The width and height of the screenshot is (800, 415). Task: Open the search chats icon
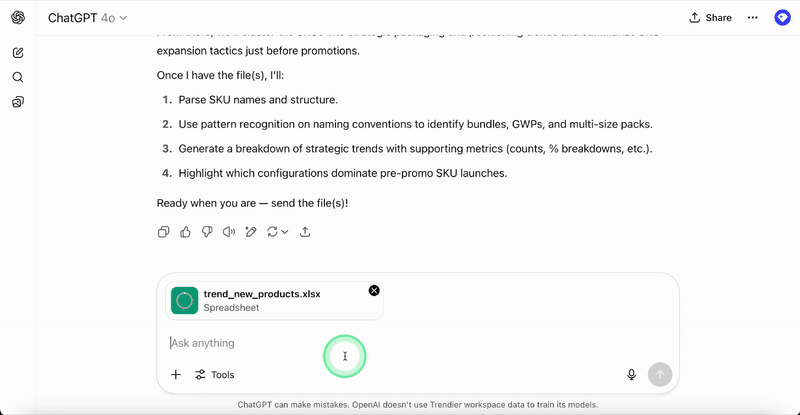(18, 77)
